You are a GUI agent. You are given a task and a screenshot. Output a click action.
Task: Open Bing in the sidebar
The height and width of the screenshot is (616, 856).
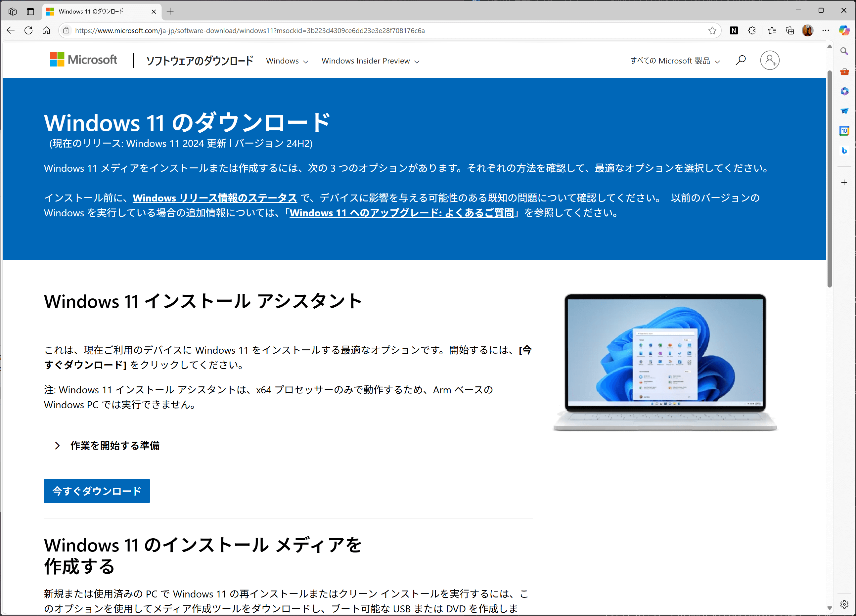pos(844,151)
